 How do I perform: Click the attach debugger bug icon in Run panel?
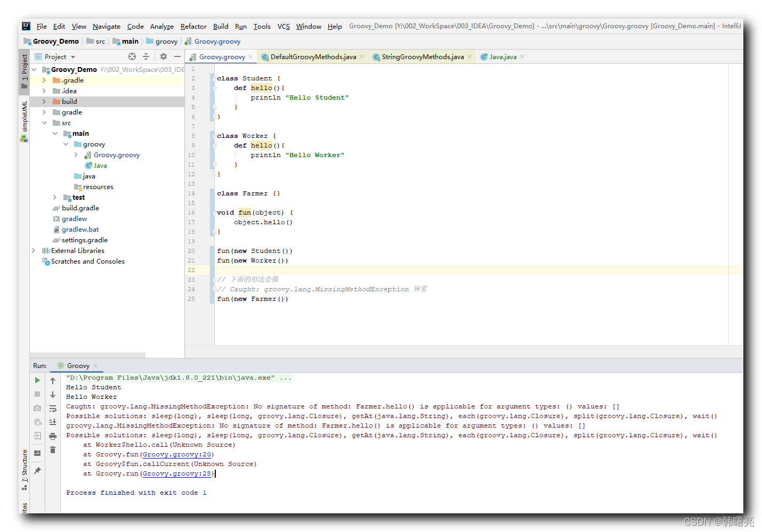tap(37, 422)
